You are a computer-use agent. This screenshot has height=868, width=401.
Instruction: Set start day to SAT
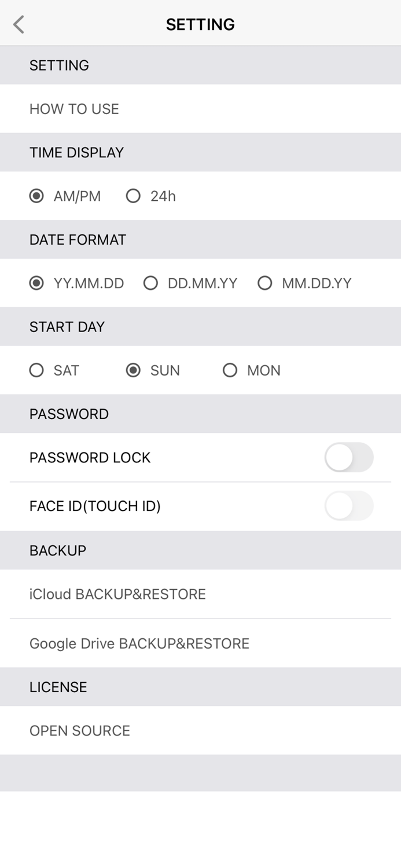36,370
